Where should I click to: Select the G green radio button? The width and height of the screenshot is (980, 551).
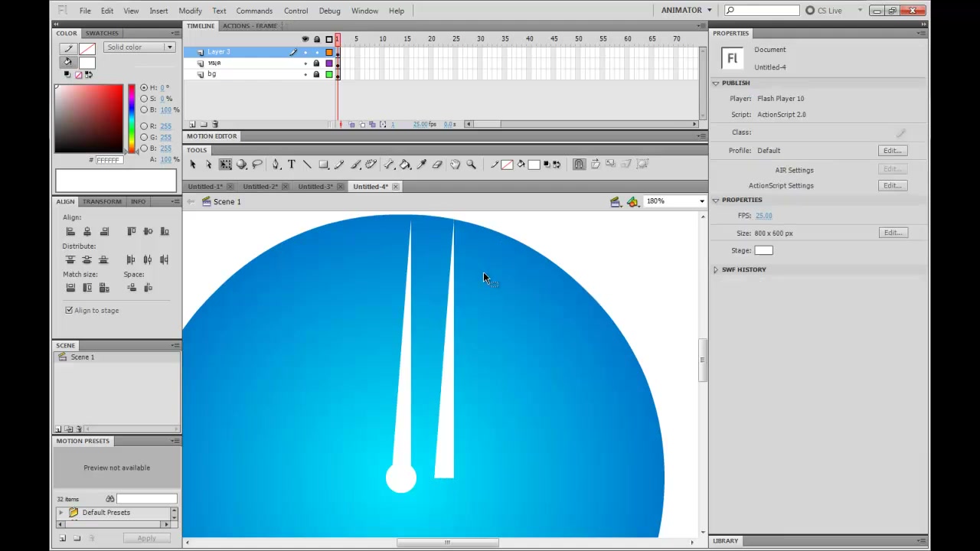pyautogui.click(x=143, y=137)
